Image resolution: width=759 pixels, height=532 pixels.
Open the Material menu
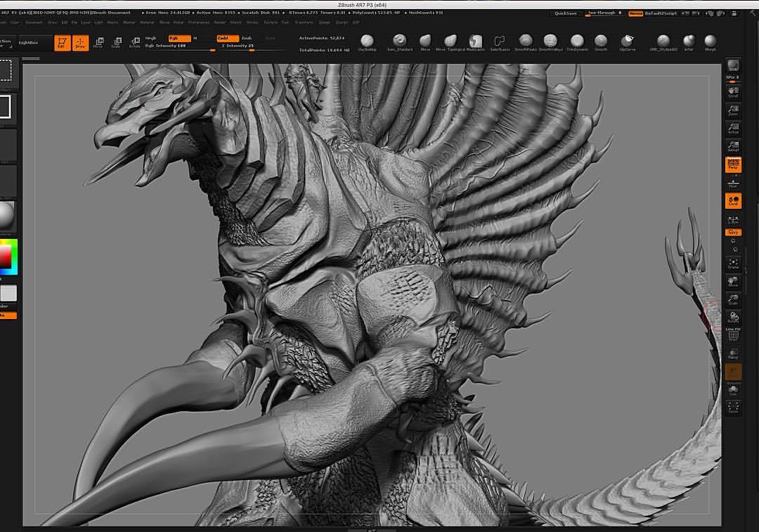147,22
